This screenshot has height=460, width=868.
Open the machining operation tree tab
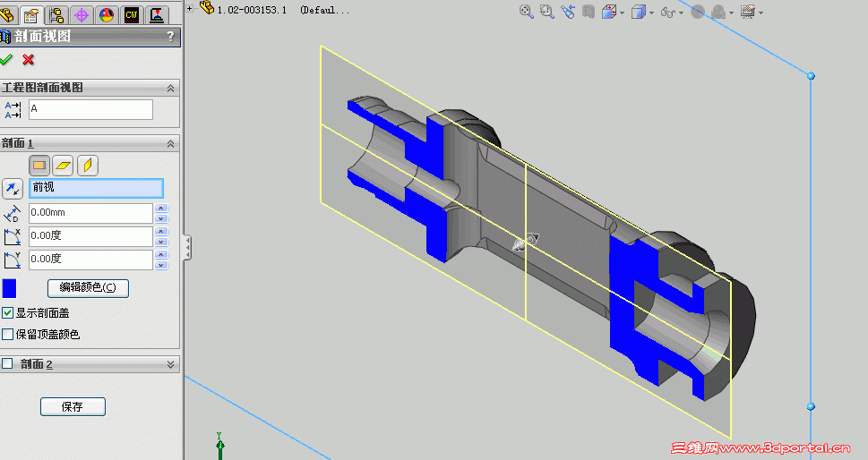[158, 15]
